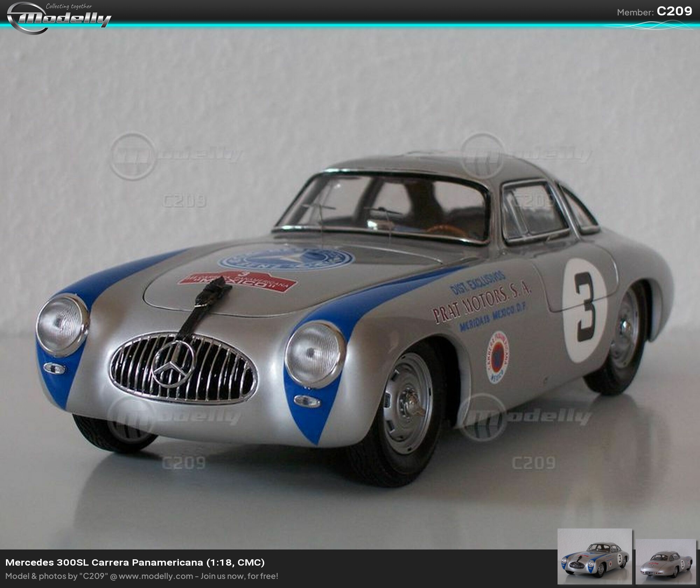The image size is (700, 588).
Task: Open member C209's profile link
Action: (674, 11)
